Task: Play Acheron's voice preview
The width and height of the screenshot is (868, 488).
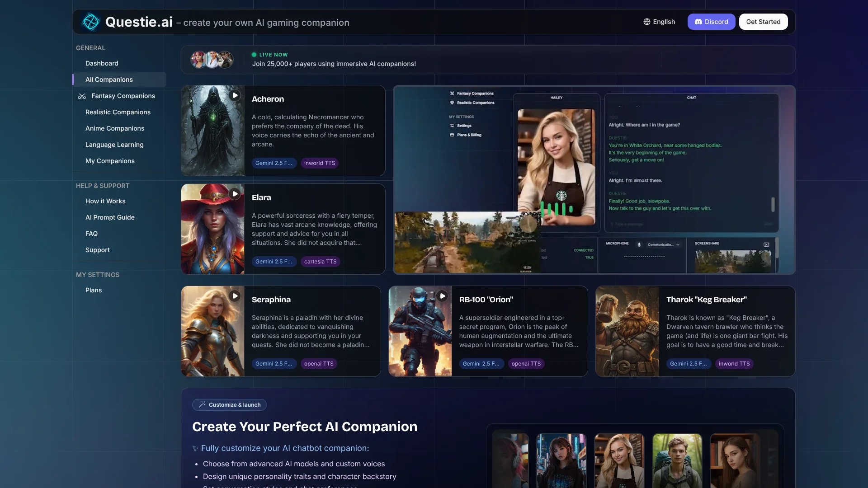Action: tap(235, 95)
